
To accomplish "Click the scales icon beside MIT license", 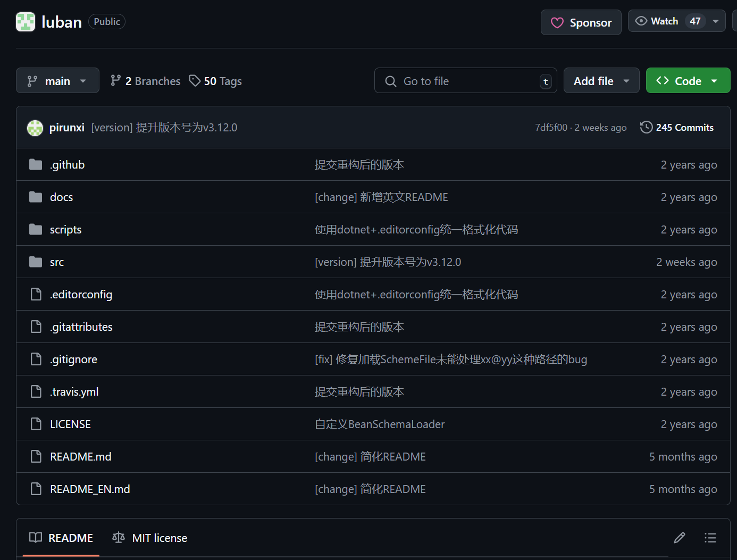I will click(x=118, y=538).
